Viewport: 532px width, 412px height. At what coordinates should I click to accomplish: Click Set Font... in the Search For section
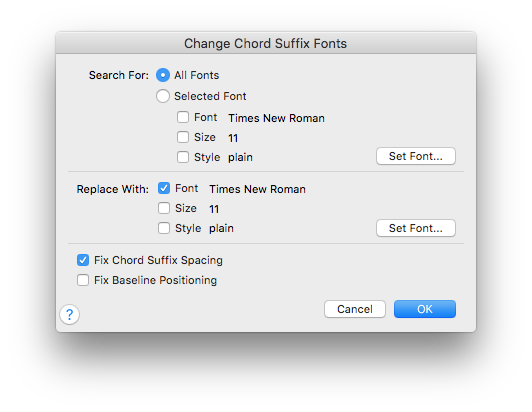tap(416, 156)
